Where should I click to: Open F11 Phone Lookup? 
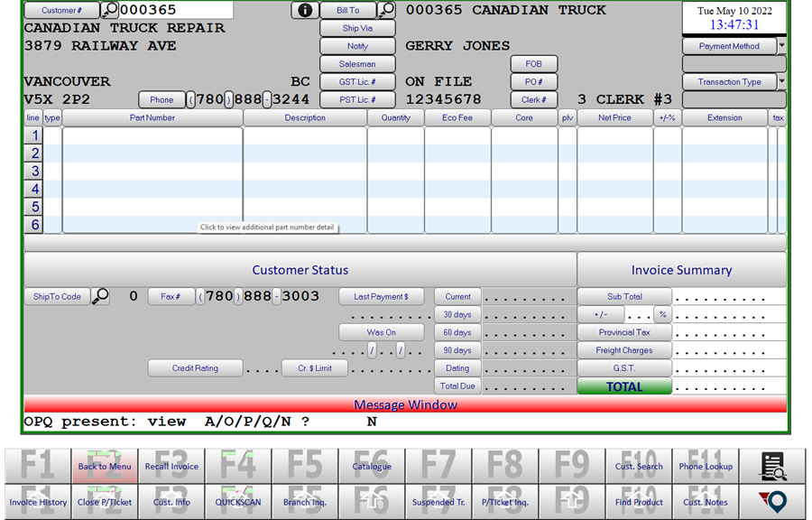pyautogui.click(x=706, y=466)
